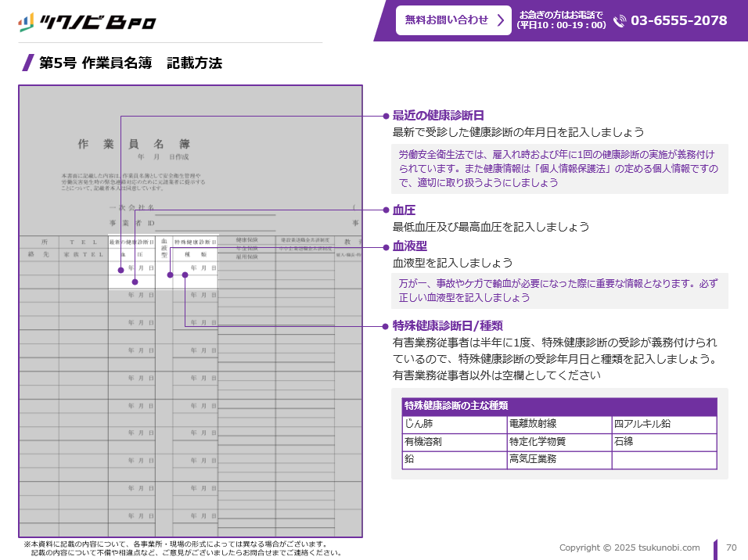Click the 年 月 日作成 date line under the form title
Viewport: 748px width, 560px height.
click(x=164, y=157)
